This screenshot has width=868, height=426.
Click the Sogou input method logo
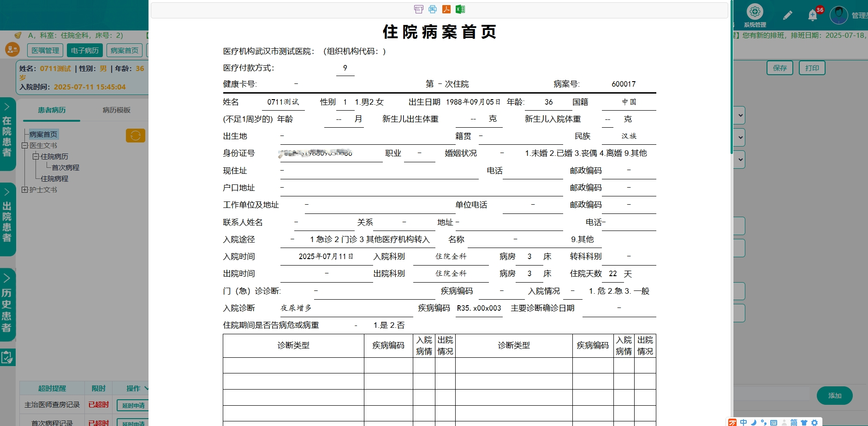point(732,422)
